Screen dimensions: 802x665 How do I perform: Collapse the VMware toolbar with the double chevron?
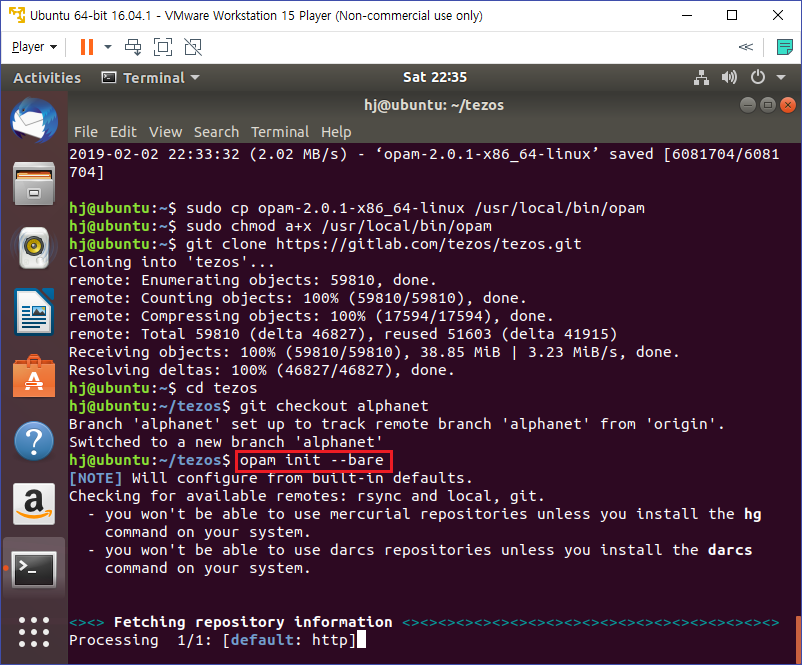[746, 47]
